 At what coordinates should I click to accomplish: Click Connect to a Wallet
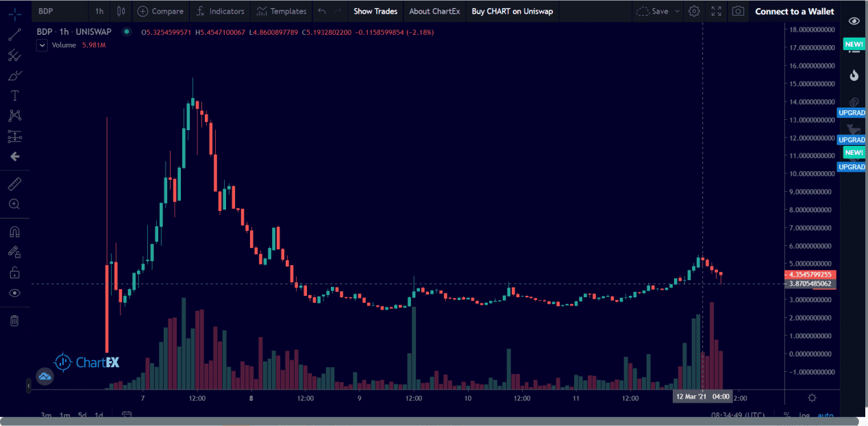[795, 11]
